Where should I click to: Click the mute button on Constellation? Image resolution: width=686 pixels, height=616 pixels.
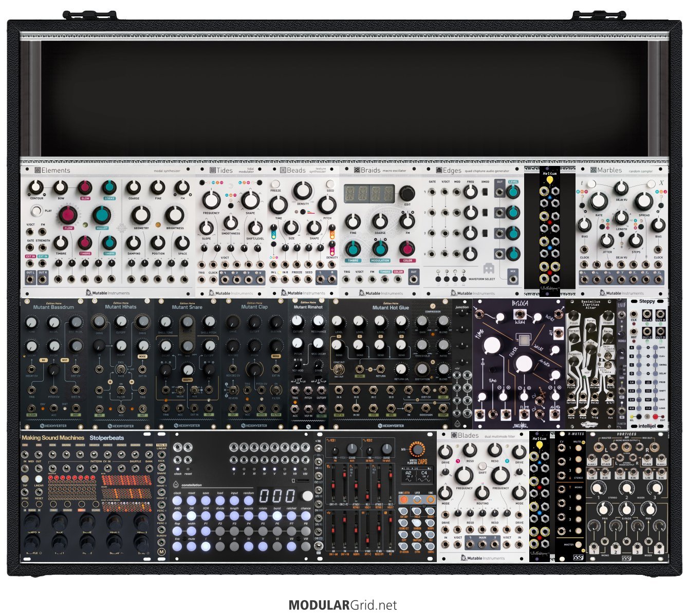pyautogui.click(x=192, y=546)
